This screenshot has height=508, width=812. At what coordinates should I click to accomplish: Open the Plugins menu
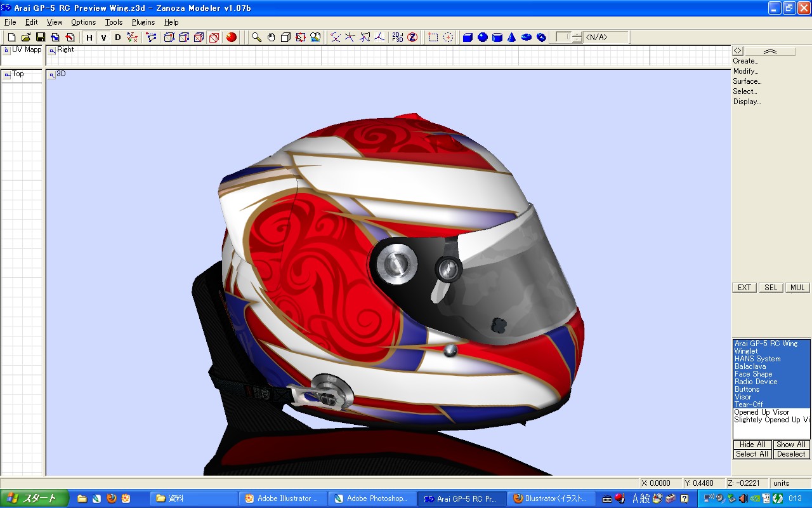[x=143, y=22]
